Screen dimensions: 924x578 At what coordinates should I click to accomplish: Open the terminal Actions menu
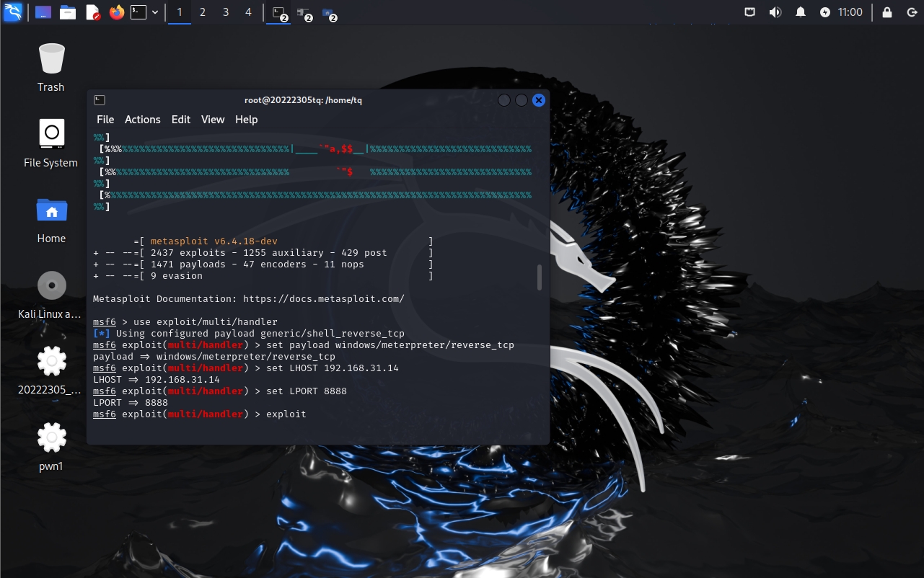143,120
